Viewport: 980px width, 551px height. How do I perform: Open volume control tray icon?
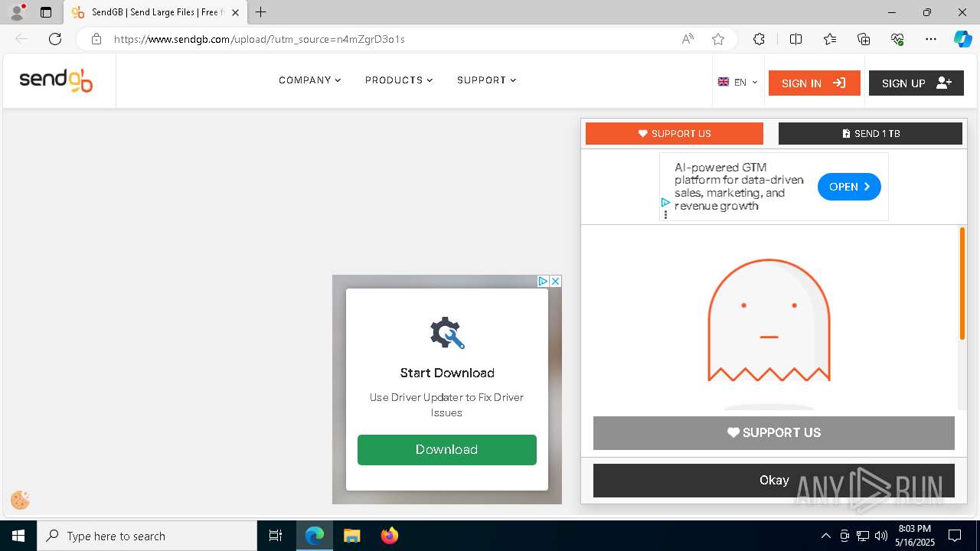coord(881,536)
